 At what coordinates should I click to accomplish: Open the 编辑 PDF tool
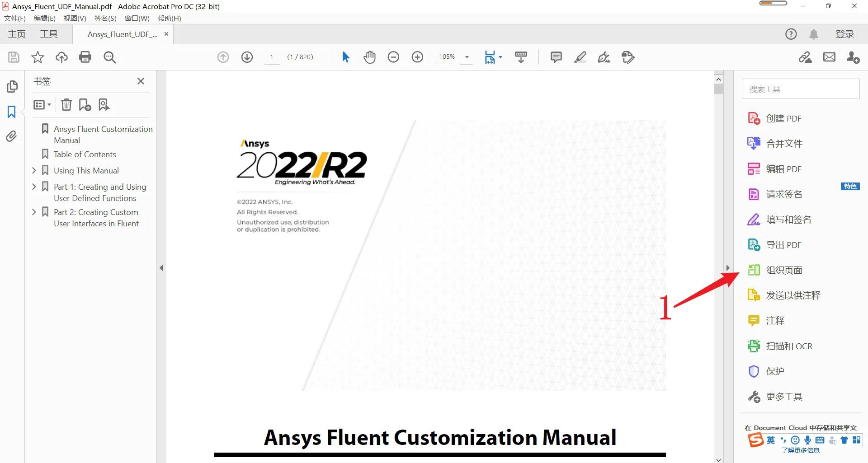(774, 169)
